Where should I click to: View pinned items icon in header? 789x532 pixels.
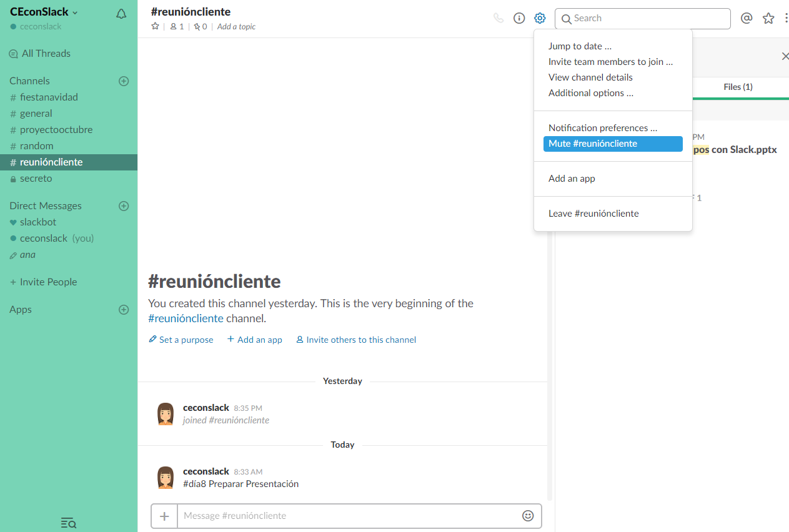(201, 26)
